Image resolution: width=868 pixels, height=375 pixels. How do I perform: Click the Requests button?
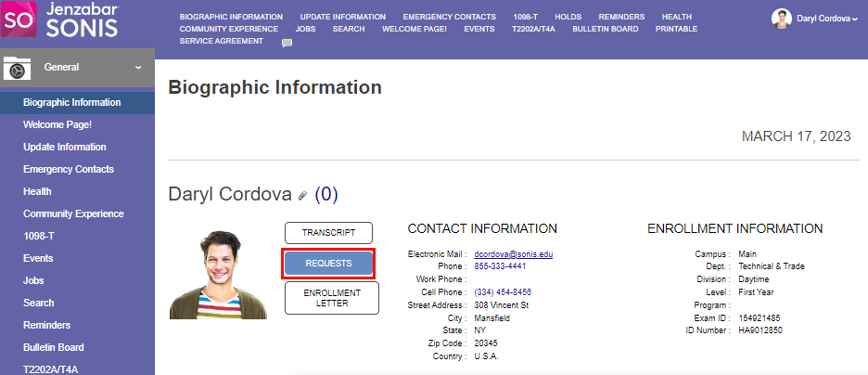click(329, 264)
